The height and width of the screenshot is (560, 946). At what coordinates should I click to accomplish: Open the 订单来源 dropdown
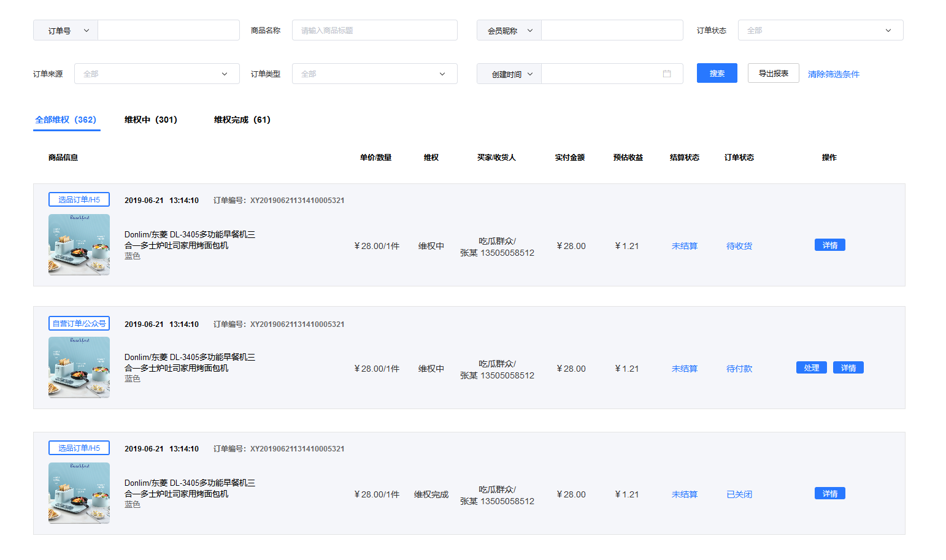pyautogui.click(x=156, y=73)
